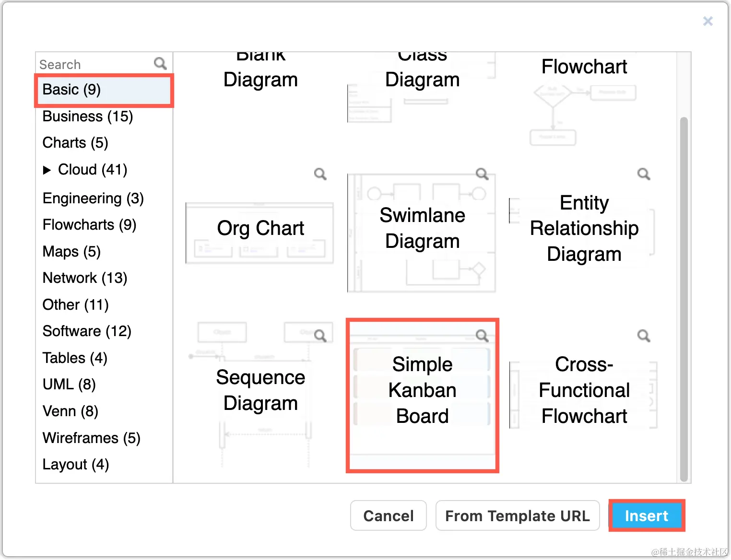
Task: Click magnifier preview on Swimlane Diagram template
Action: (x=482, y=174)
